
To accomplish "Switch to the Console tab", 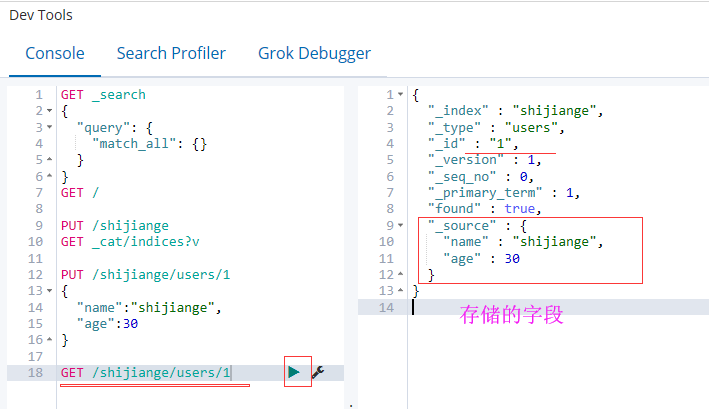I will pyautogui.click(x=55, y=53).
